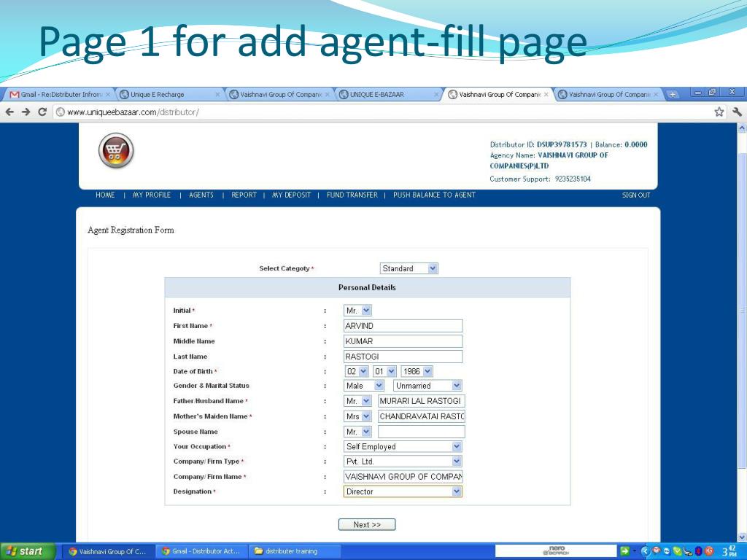Switch to the Gmail - Re:Distributer tab
The height and width of the screenshot is (560, 747).
(x=58, y=94)
